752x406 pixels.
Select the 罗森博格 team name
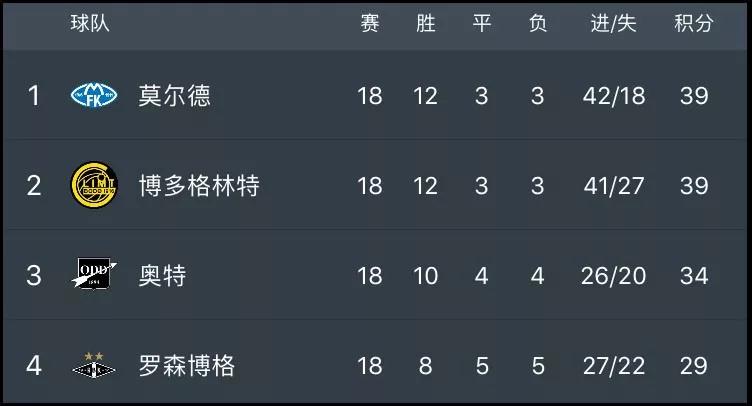click(187, 366)
